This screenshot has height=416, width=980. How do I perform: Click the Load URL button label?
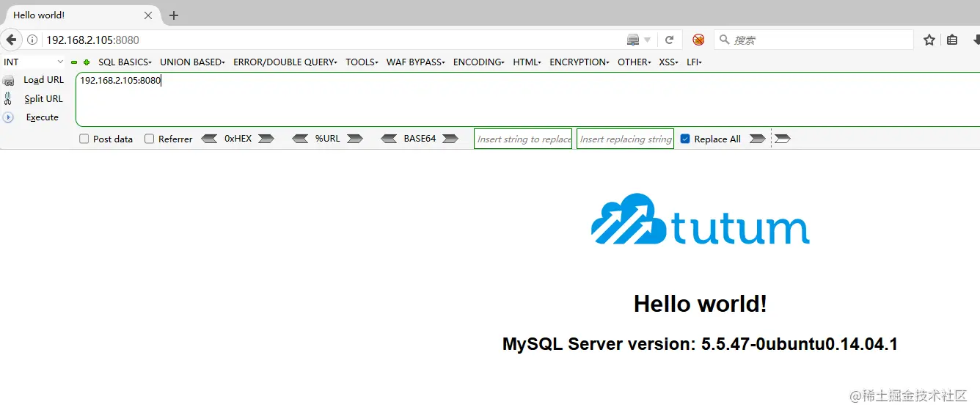(x=44, y=80)
